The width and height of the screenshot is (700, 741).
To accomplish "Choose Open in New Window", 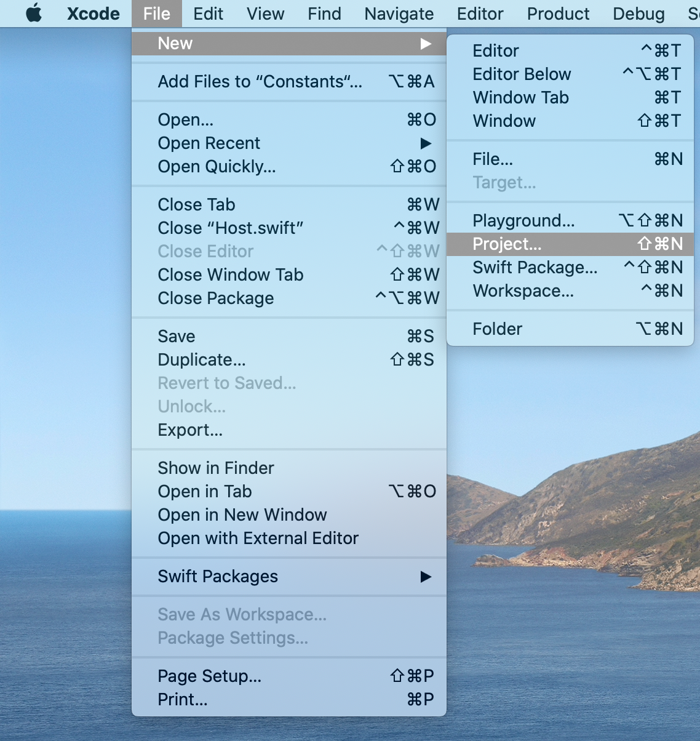I will [289, 515].
